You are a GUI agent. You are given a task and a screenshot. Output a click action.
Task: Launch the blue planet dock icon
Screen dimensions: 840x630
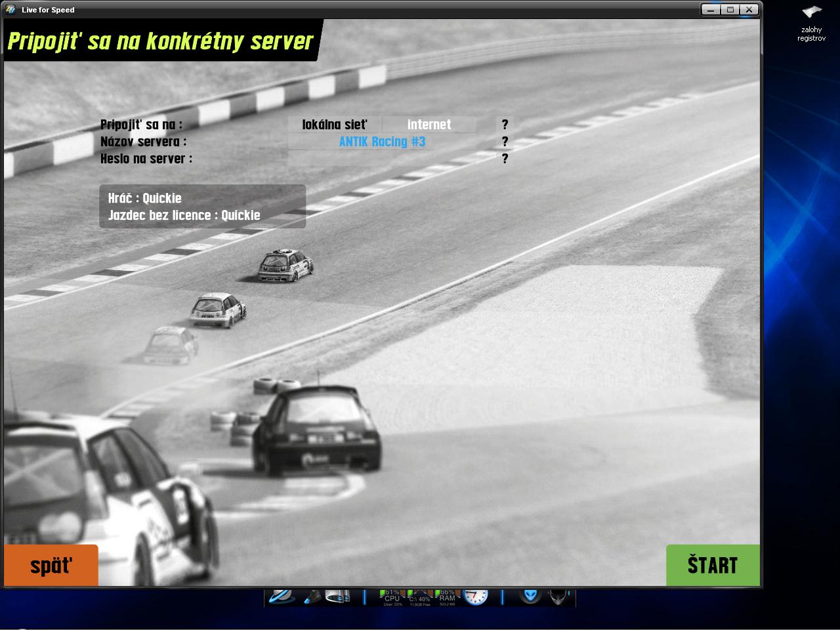pyautogui.click(x=282, y=597)
